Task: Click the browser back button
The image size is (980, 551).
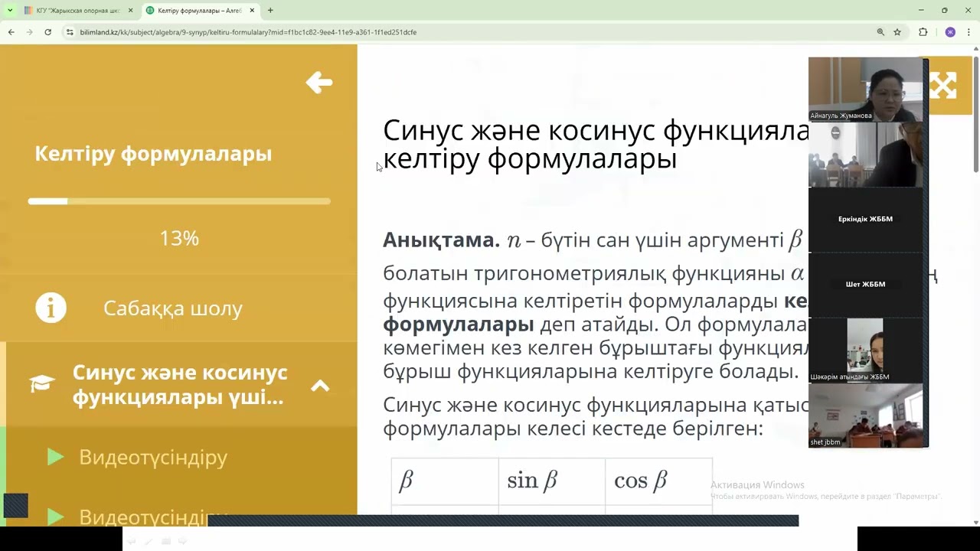Action: pos(11,32)
